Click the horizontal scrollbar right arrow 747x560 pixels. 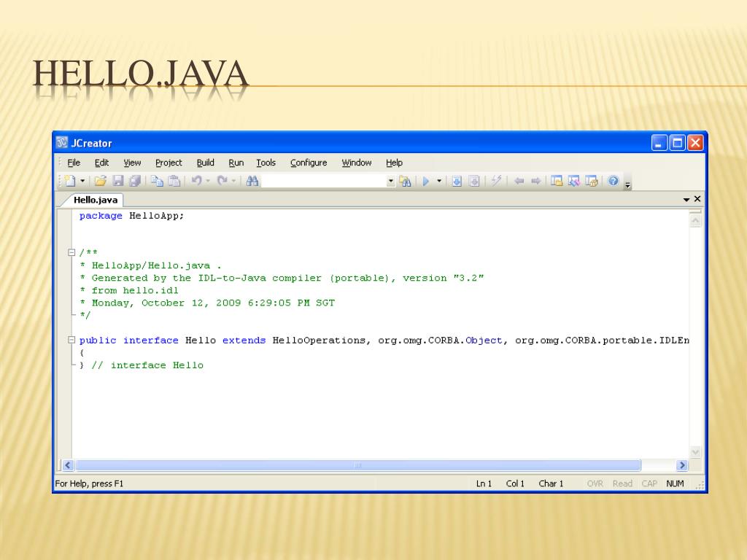pos(682,465)
